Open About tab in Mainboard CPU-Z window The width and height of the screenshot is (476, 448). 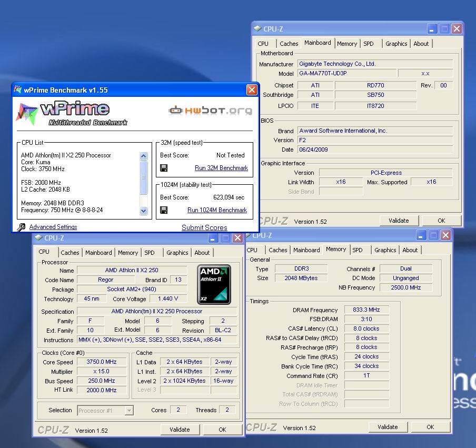coord(421,44)
